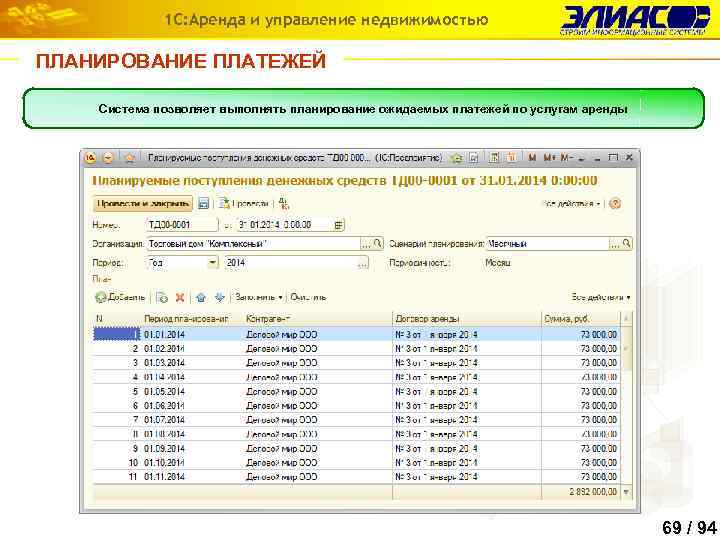The width and height of the screenshot is (720, 540).
Task: Click the magnifier open icon in the Организация field
Action: click(x=377, y=244)
